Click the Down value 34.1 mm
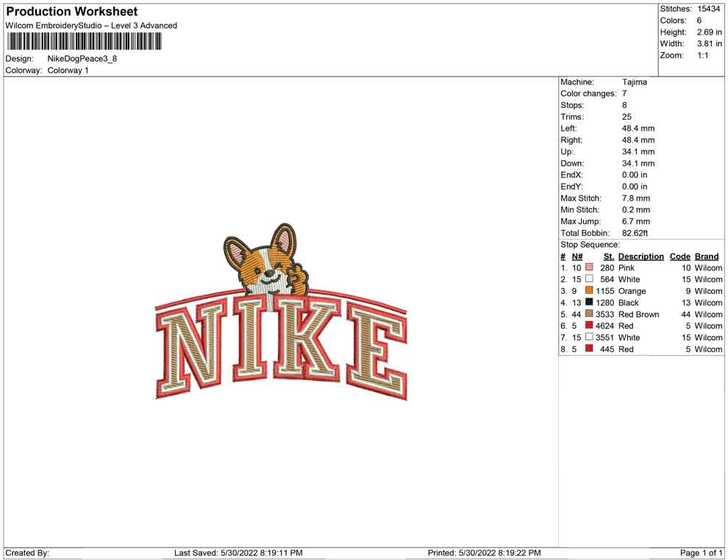This screenshot has height=560, width=728. (638, 163)
